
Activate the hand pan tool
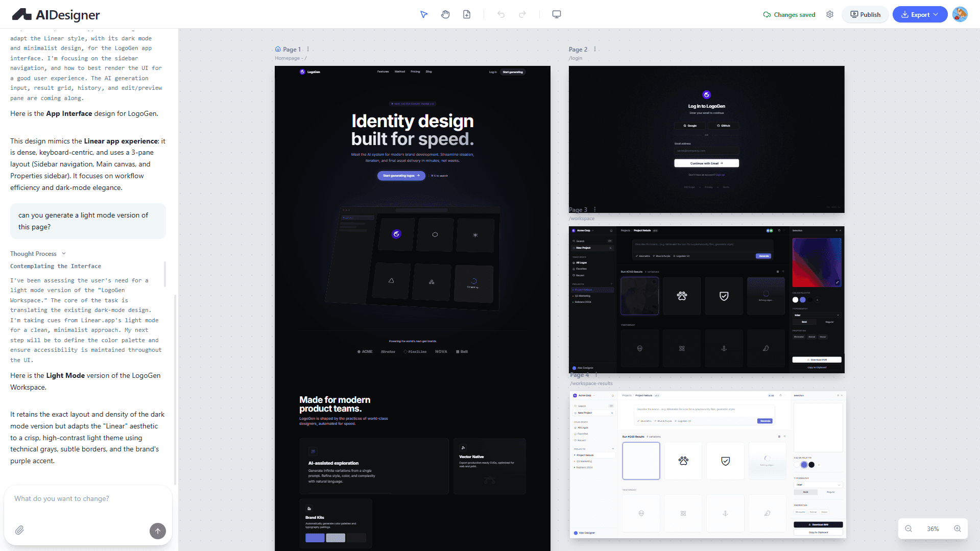pyautogui.click(x=445, y=14)
